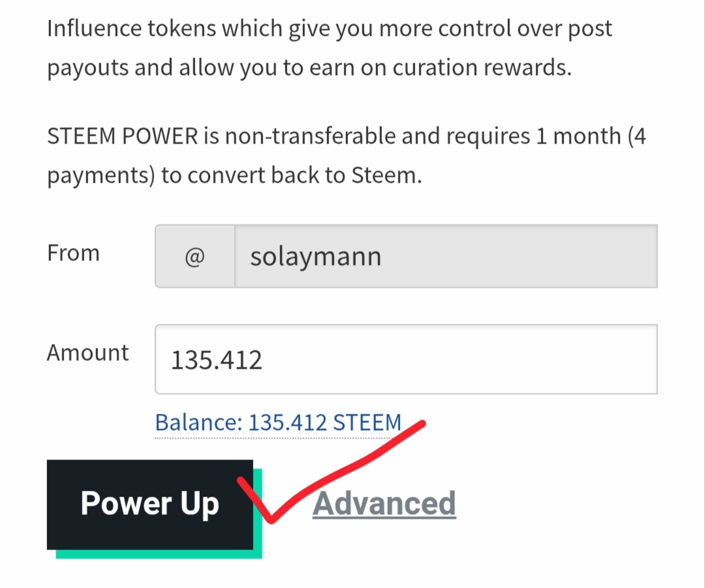
Task: Click the "Balance:" word below Amount
Action: 198,423
